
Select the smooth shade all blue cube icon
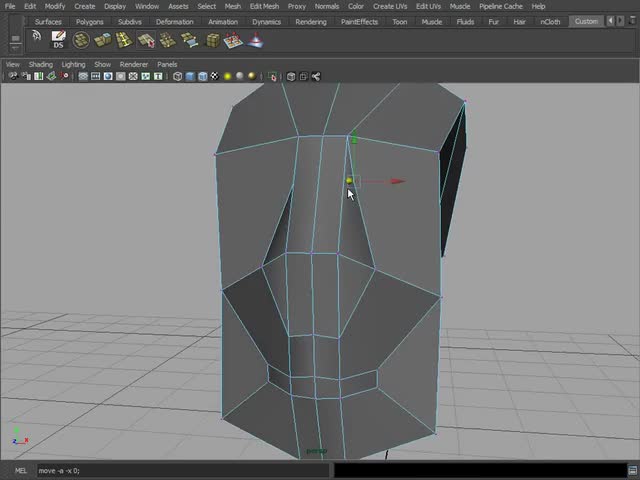[190, 76]
